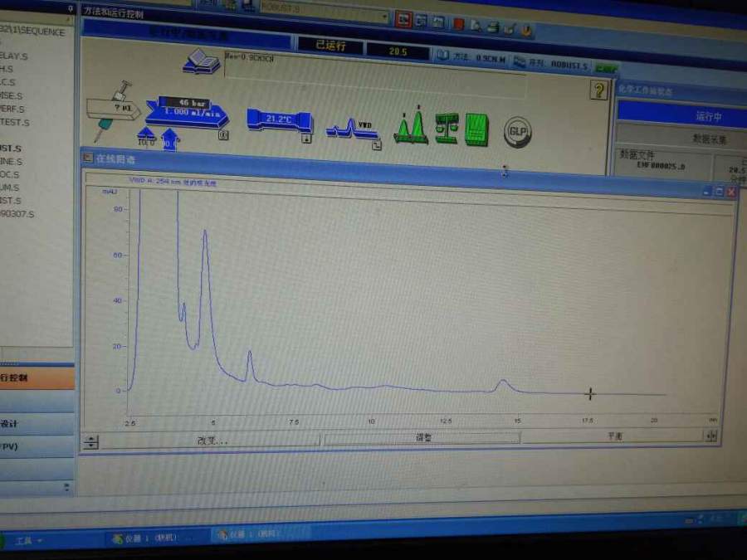Click the small lamp icon under VWD
747x560 pixels.
coord(376,146)
